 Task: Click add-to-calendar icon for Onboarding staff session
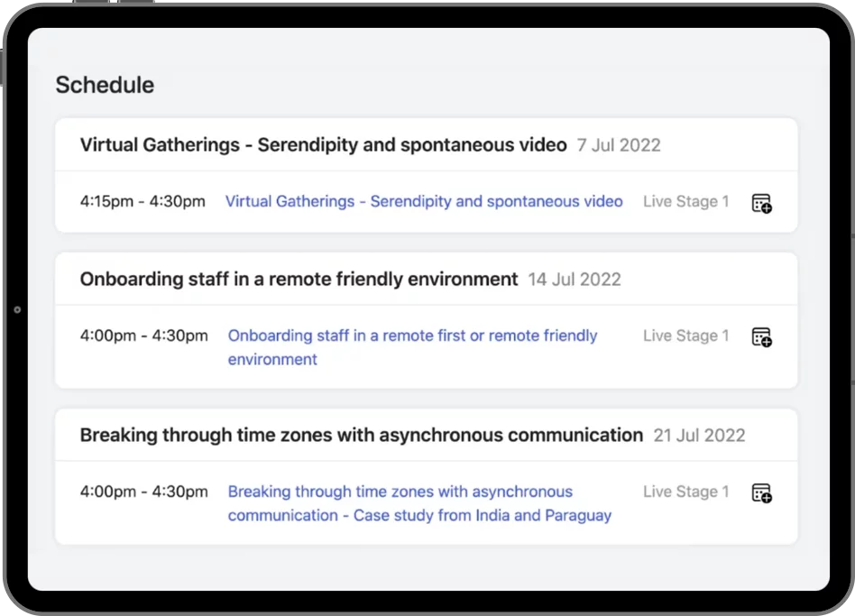pos(761,337)
